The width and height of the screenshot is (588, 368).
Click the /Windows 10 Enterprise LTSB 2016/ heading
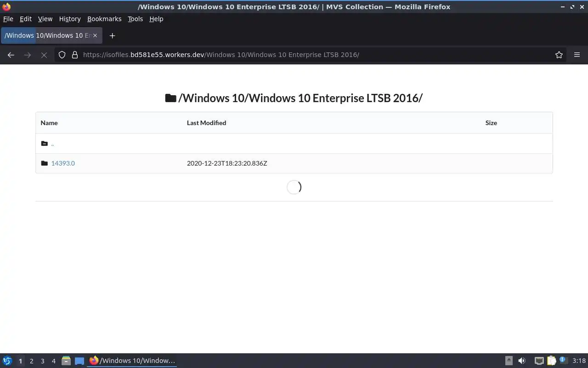coord(300,98)
